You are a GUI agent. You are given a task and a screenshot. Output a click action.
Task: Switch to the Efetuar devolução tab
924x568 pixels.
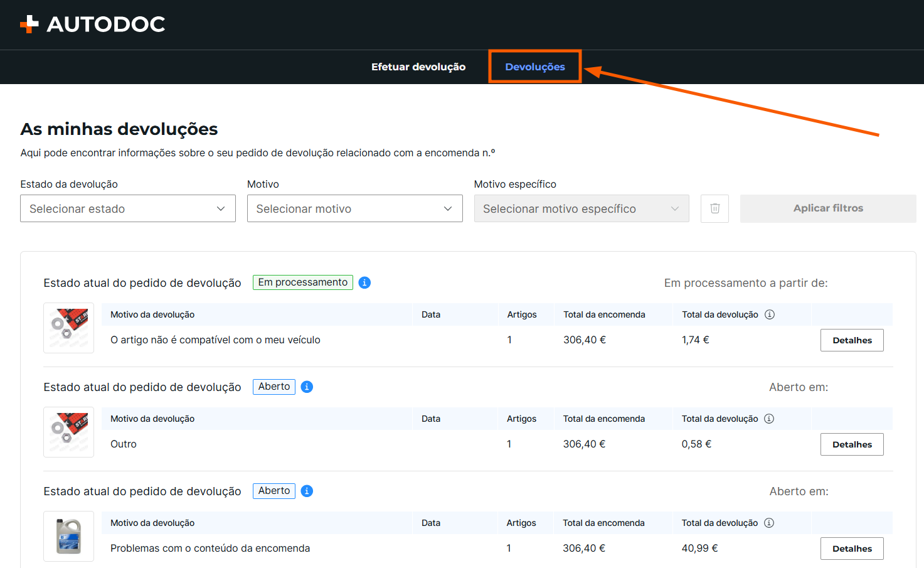click(x=418, y=67)
